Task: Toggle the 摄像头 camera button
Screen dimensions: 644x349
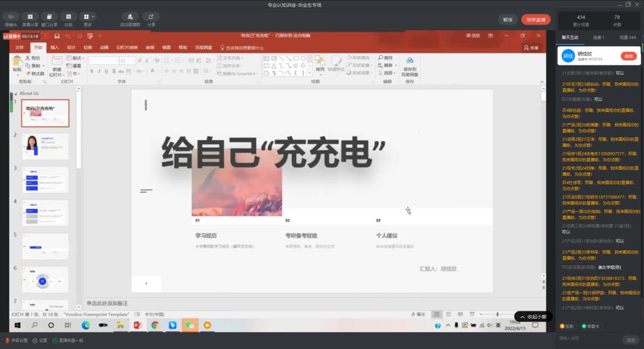Action: 11,16
